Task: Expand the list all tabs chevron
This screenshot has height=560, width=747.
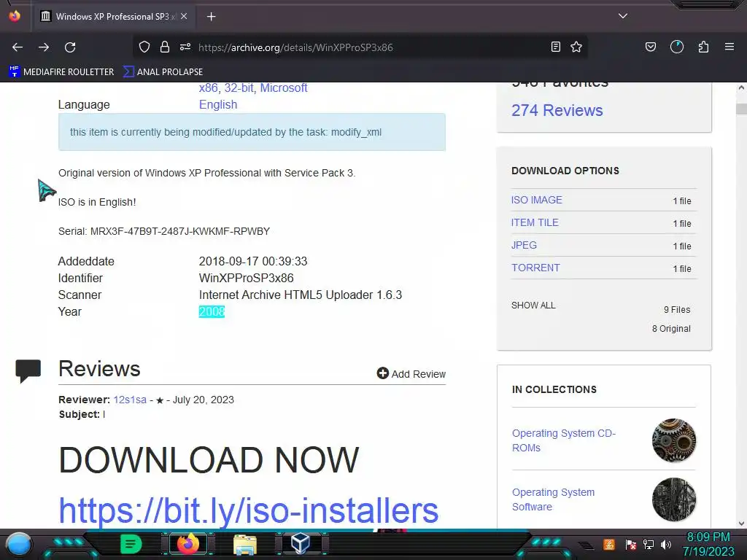Action: (623, 16)
